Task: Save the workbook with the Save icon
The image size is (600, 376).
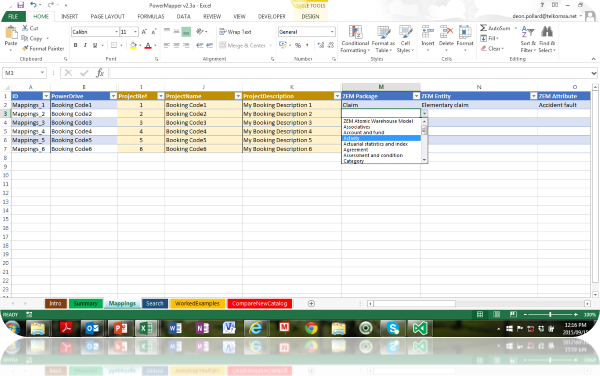Action: (20, 5)
